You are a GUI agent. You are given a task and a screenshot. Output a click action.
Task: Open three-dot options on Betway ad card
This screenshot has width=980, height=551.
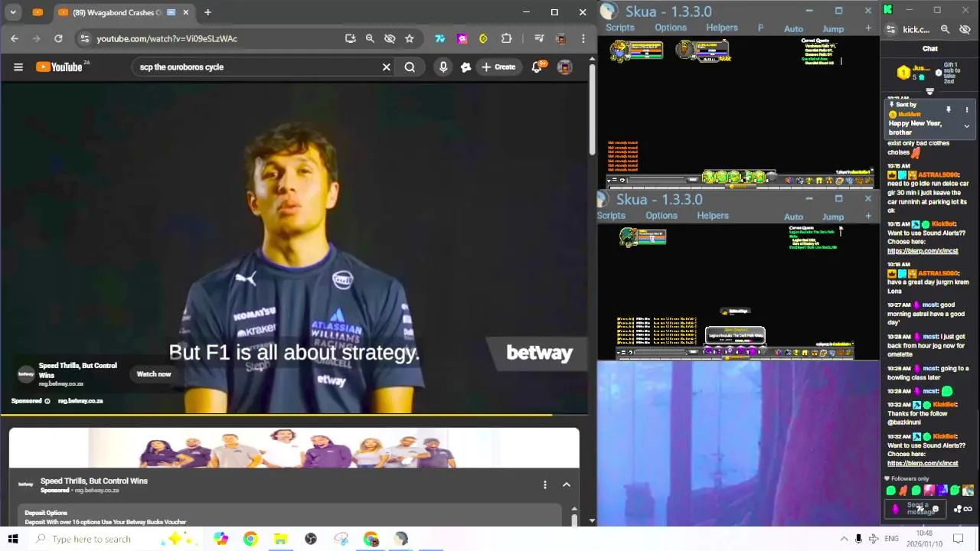pyautogui.click(x=545, y=484)
